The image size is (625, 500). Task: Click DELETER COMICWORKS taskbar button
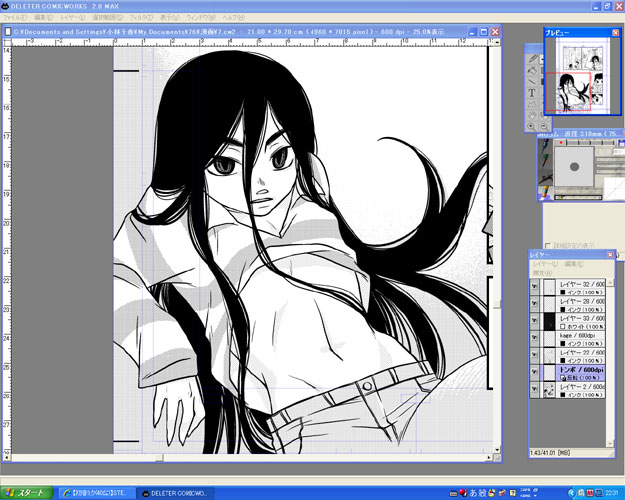(x=175, y=494)
